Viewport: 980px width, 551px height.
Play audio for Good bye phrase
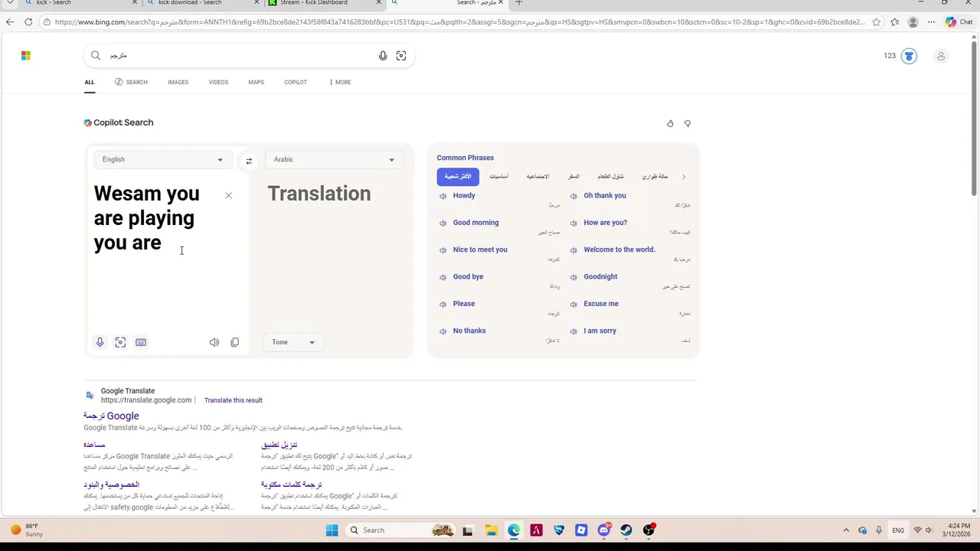[443, 277]
